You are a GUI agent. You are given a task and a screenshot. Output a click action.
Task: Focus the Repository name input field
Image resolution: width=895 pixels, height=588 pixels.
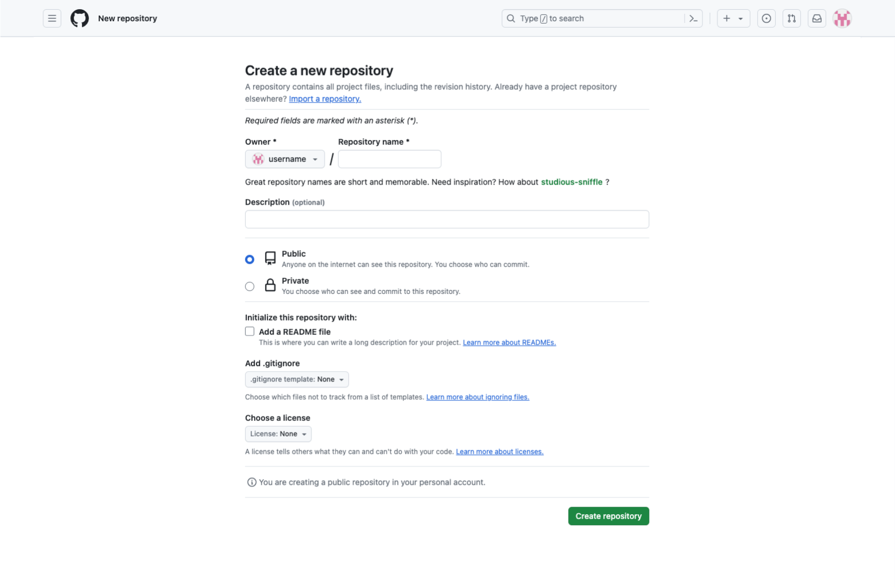click(x=389, y=159)
